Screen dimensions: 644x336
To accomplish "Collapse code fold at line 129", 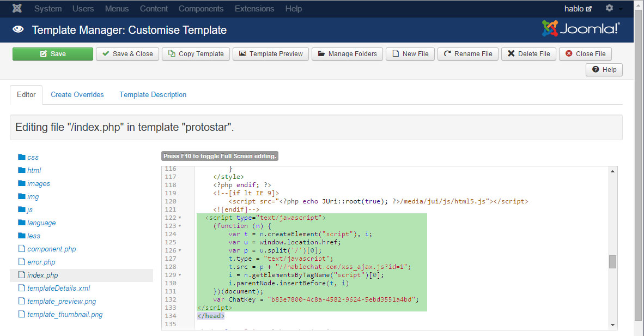I will [179, 275].
